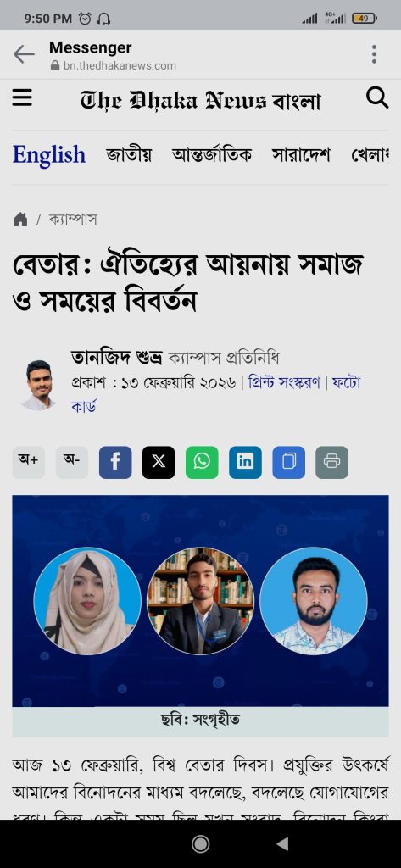Print the article with printer icon
The height and width of the screenshot is (868, 401).
(x=331, y=462)
